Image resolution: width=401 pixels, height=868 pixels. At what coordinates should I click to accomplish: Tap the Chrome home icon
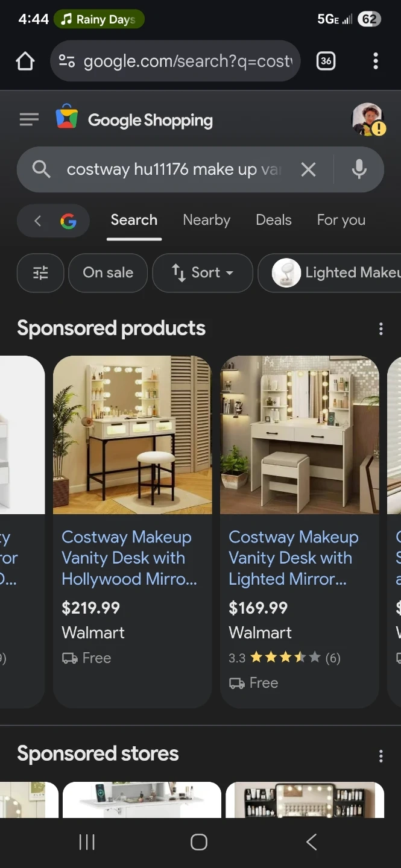coord(25,61)
